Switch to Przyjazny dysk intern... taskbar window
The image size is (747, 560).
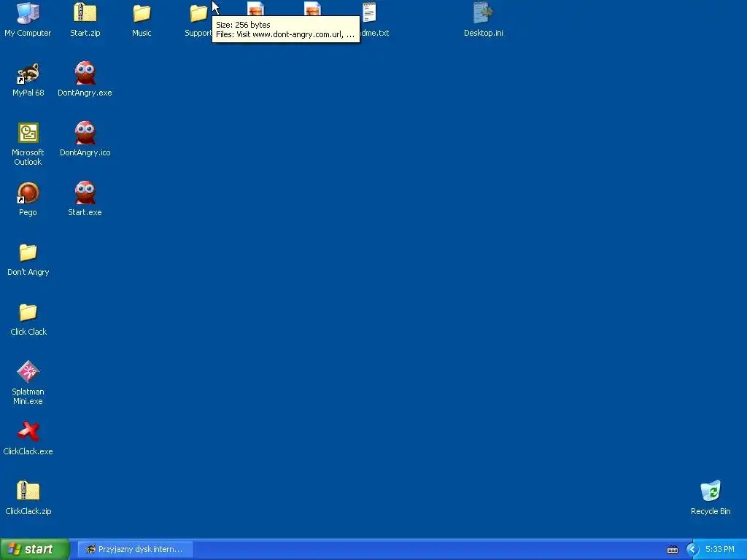135,549
